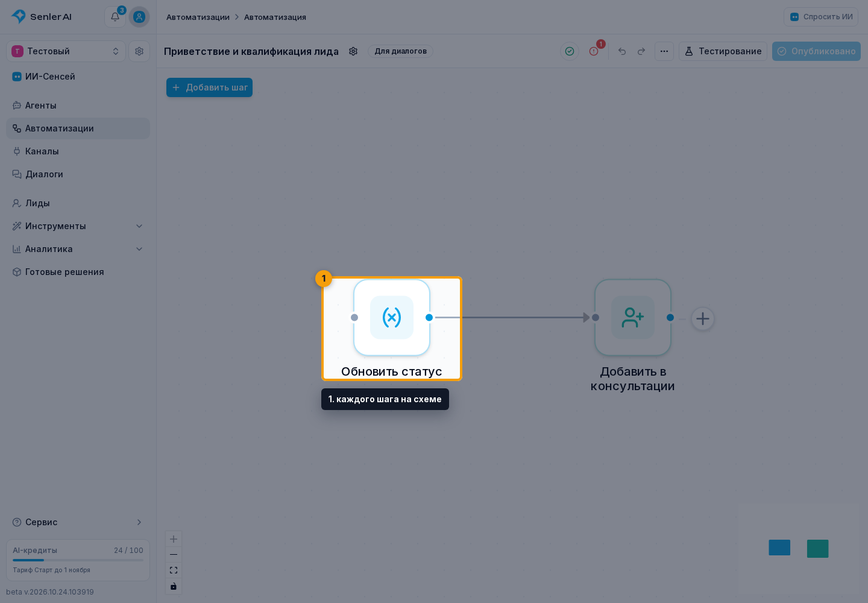
Task: Redo the last change
Action: pyautogui.click(x=641, y=51)
